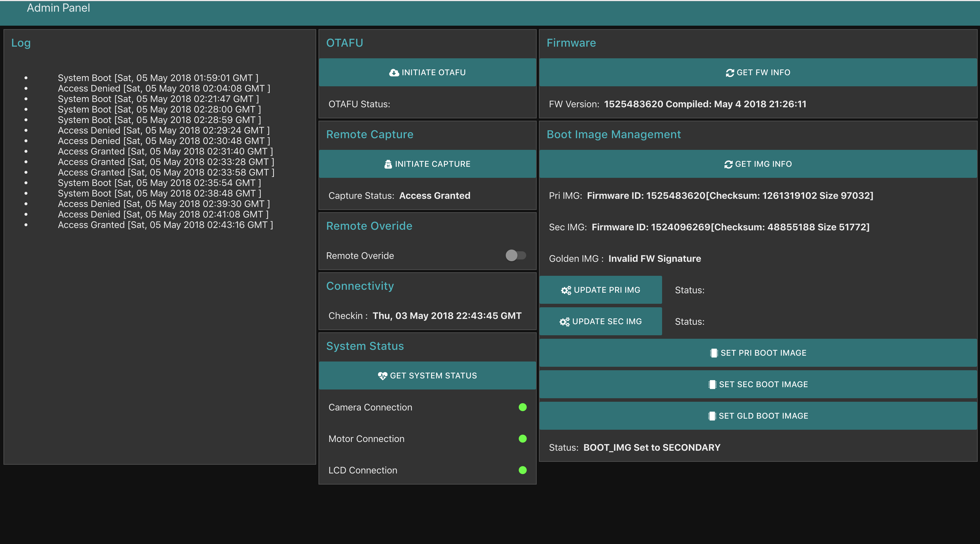
Task: Click the refresh icon on Get FW Info
Action: click(730, 73)
